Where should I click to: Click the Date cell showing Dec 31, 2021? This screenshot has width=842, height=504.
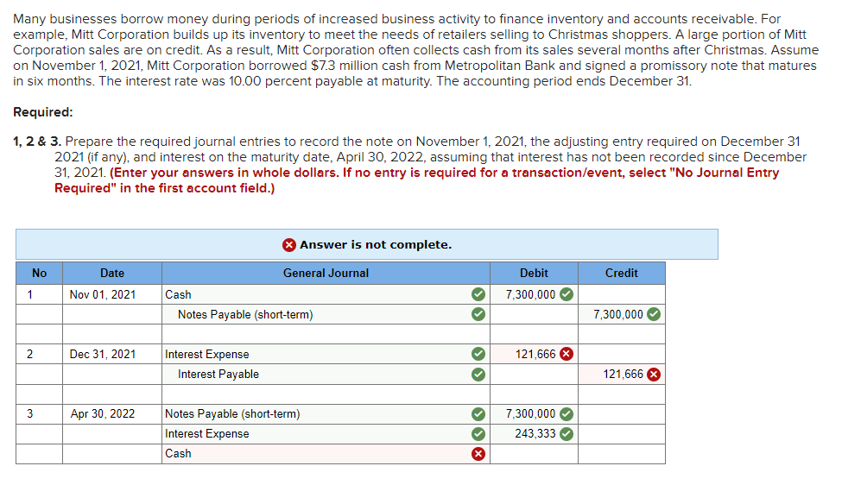(112, 353)
